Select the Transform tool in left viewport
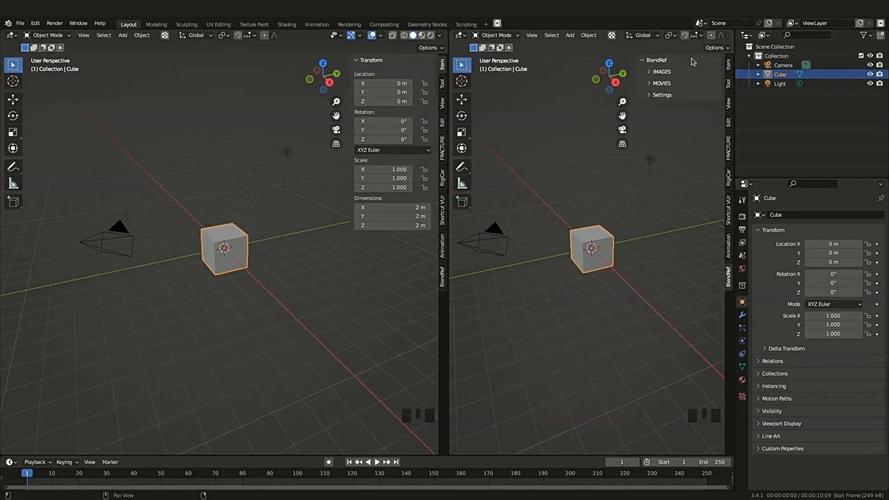Screen dimensions: 889x500 point(13,149)
